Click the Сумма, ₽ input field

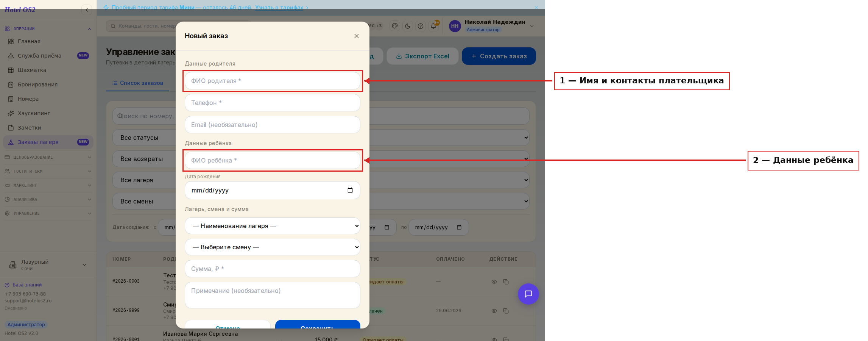[272, 269]
